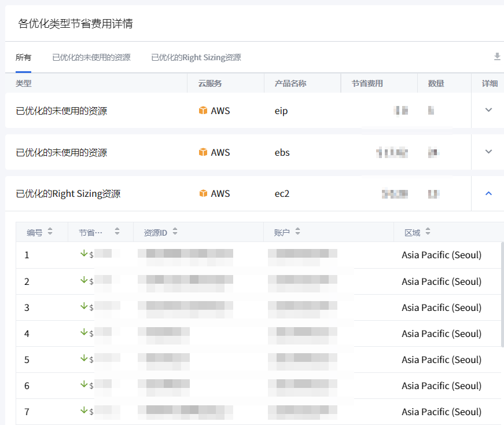Sort by 区域 column sort icon
This screenshot has height=425, width=504.
pyautogui.click(x=428, y=232)
